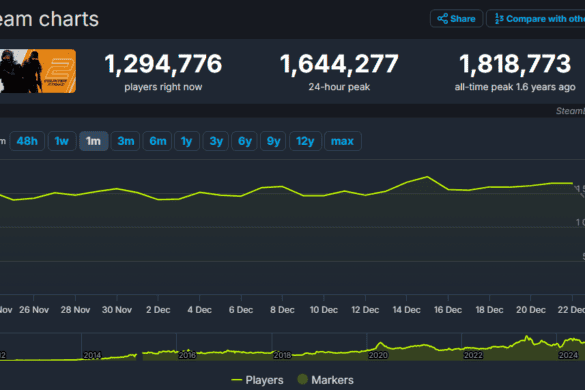Screen dimensions: 585x390
Task: Click the '2 Dec' axis label
Action: point(158,310)
